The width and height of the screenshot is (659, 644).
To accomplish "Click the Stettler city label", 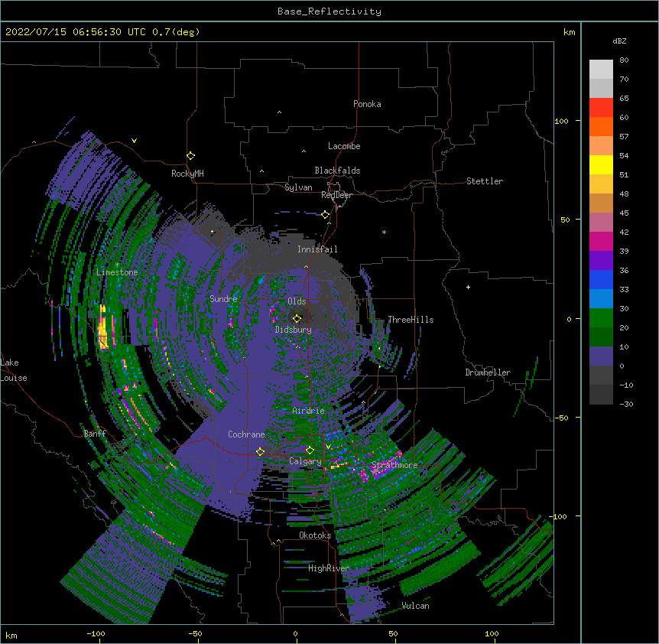I will (x=485, y=181).
